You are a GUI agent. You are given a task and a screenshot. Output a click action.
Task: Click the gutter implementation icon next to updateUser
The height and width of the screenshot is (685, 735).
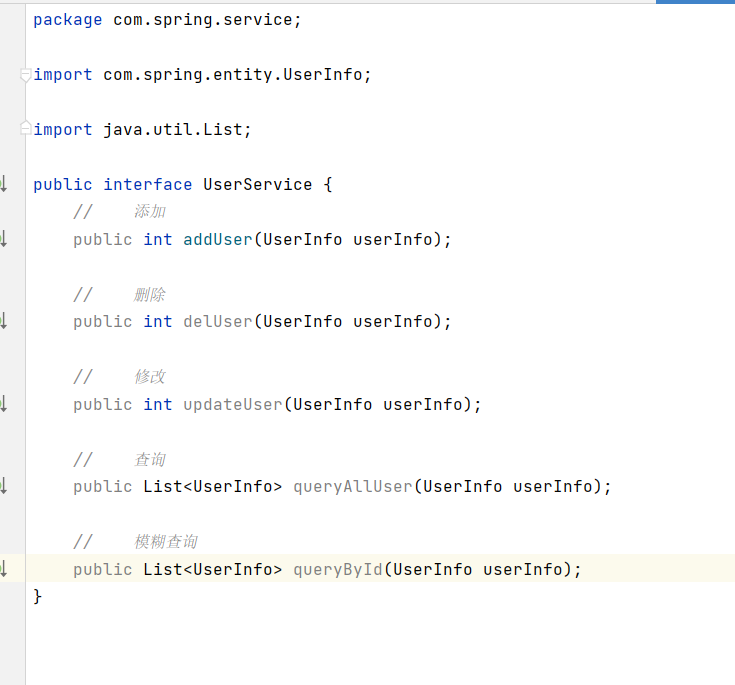3,404
